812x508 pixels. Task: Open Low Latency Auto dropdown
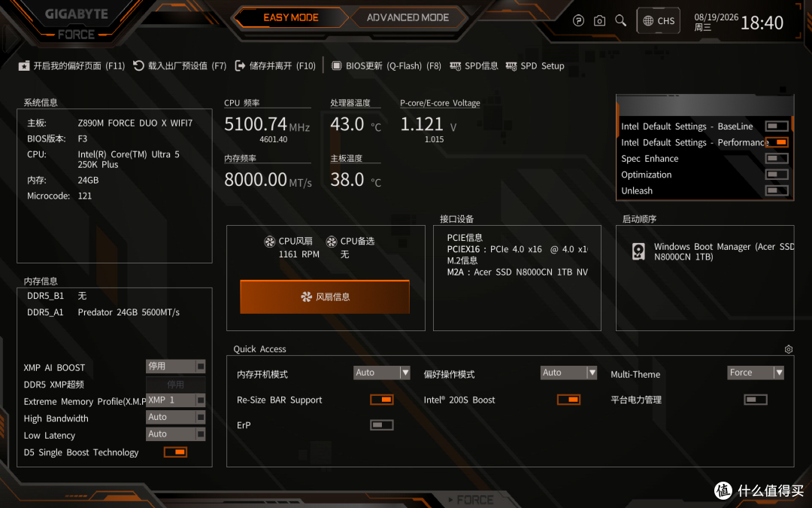pyautogui.click(x=175, y=434)
